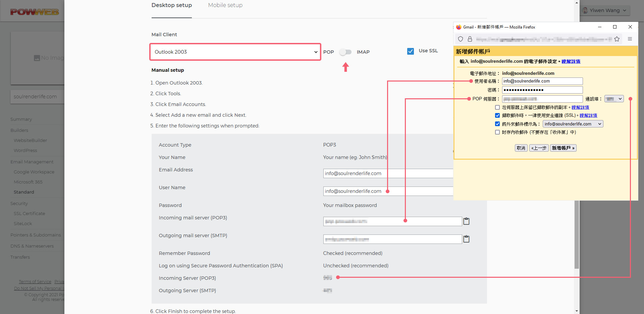
Task: Select Standard under Email Management
Action: 24,192
